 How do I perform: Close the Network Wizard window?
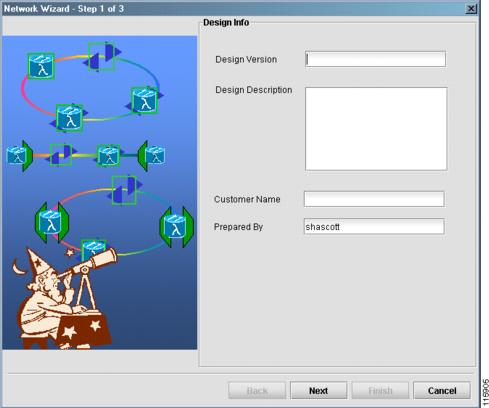471,9
